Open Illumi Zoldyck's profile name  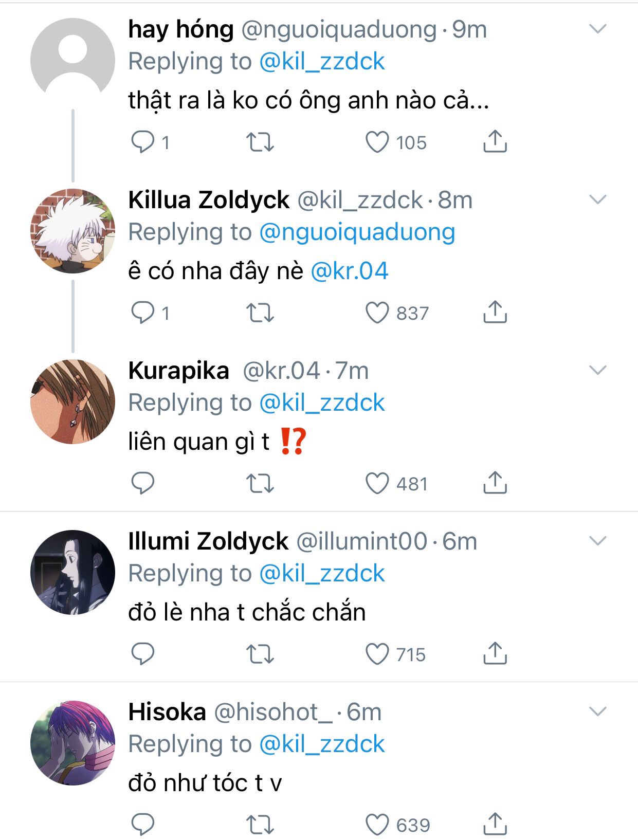click(x=208, y=541)
